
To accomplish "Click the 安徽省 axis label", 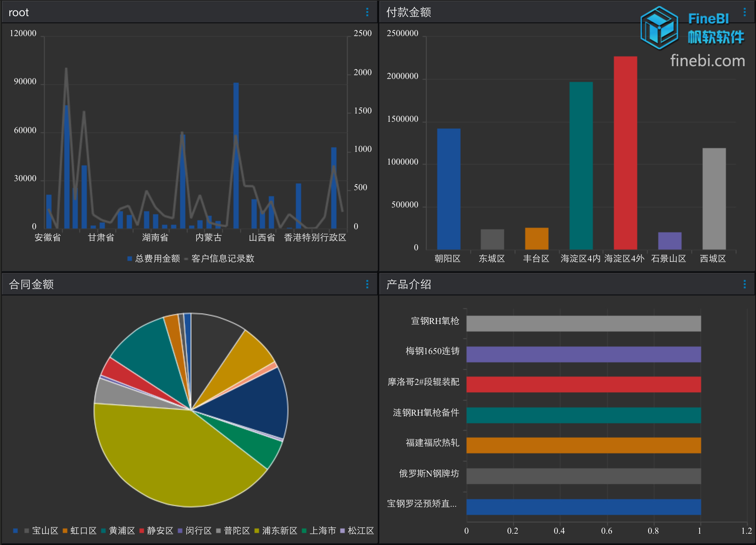I will click(x=48, y=238).
